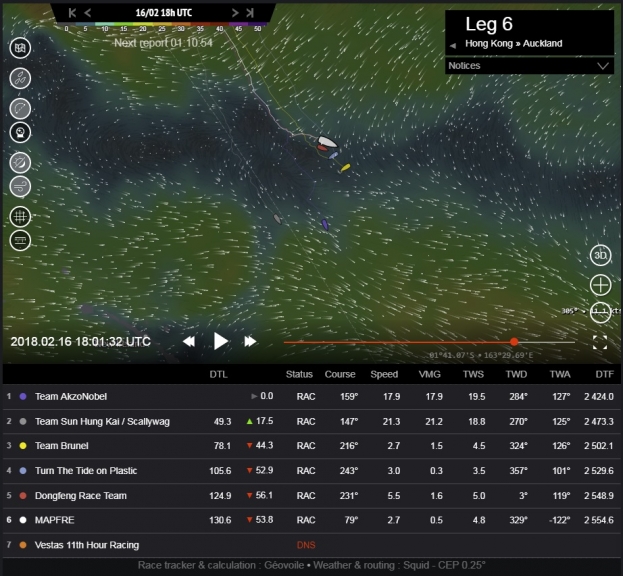Sort by Speed column header
Image resolution: width=623 pixels, height=576 pixels.
coord(384,374)
